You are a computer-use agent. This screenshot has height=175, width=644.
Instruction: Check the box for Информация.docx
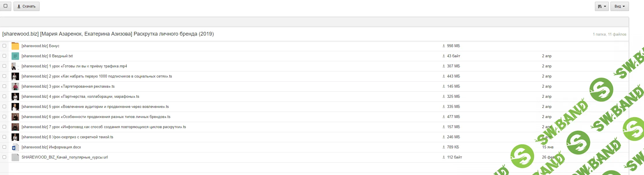pos(4,147)
